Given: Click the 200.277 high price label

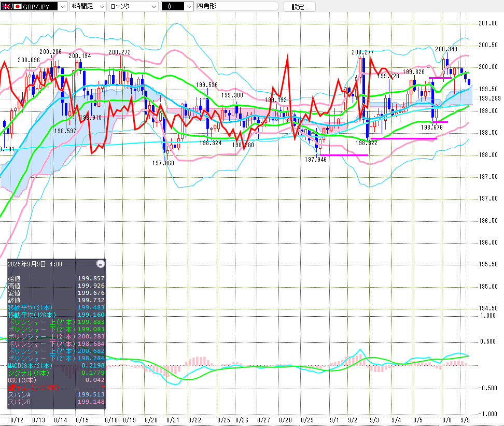Looking at the screenshot, I should (362, 52).
